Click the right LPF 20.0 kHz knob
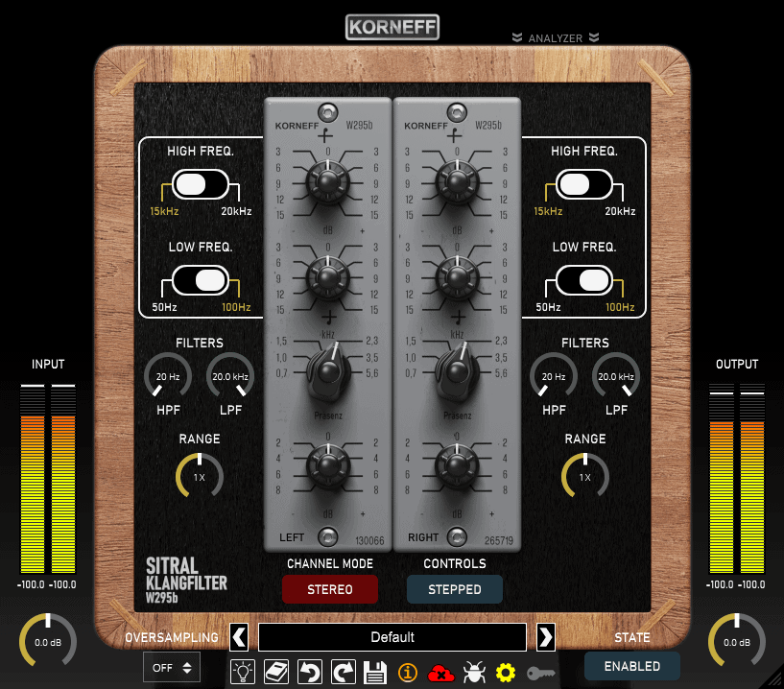The height and width of the screenshot is (689, 784). click(616, 376)
